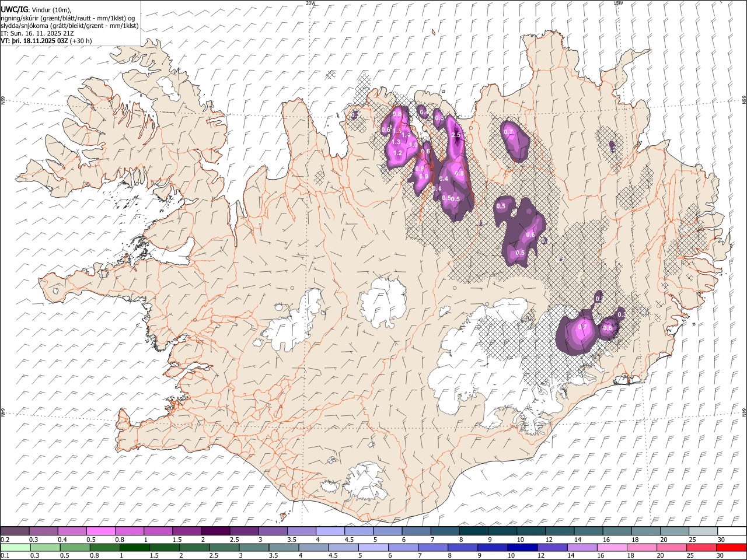Click the pale grey 25 mm snow legend swatch
Image resolution: width=747 pixels, height=560 pixels.
tap(703, 531)
